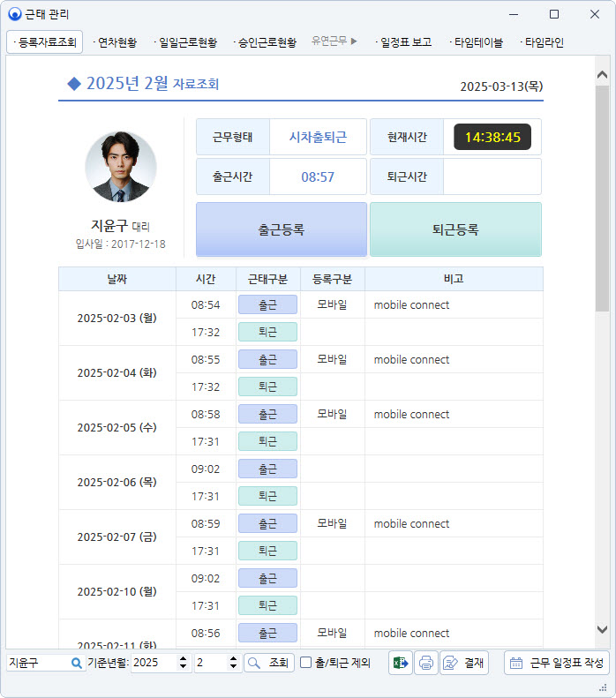The height and width of the screenshot is (698, 616).
Task: Open the 일일근로현황 tab
Action: [185, 42]
